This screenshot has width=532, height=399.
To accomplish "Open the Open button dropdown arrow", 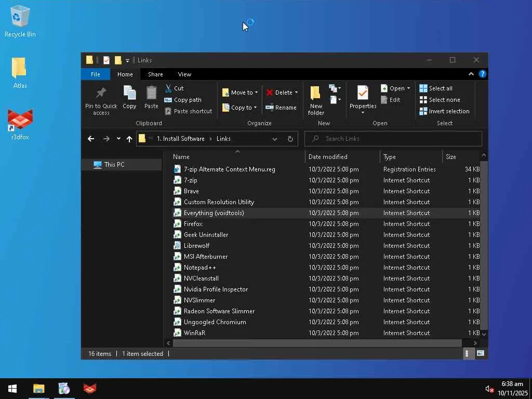I will click(408, 88).
